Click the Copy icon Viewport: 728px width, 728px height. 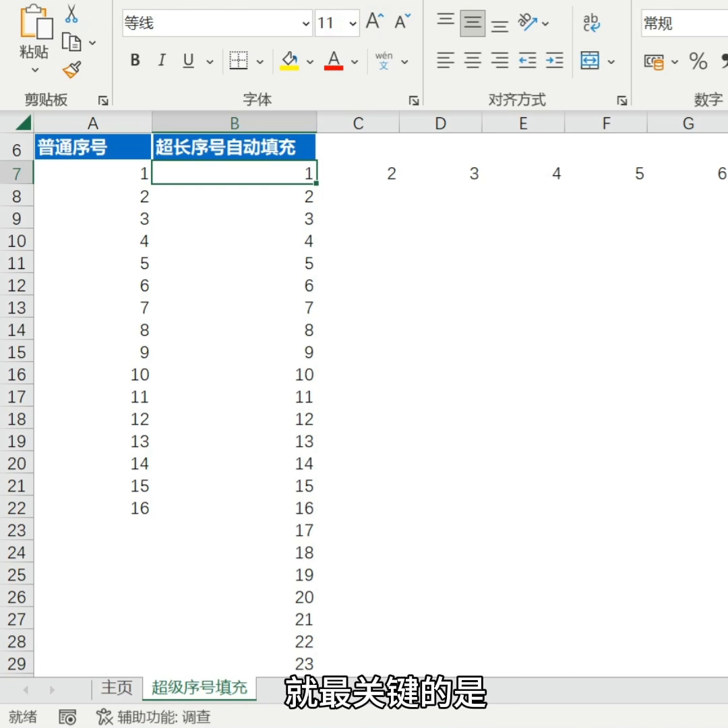[71, 42]
